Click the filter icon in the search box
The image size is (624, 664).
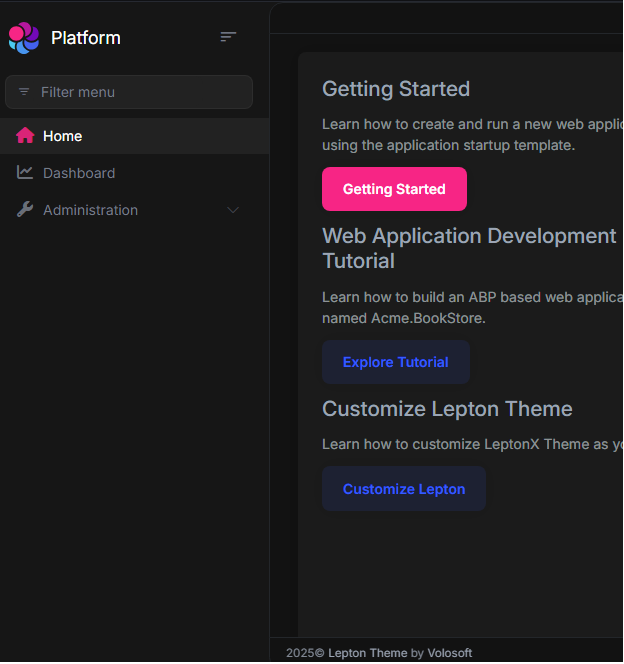tap(24, 92)
